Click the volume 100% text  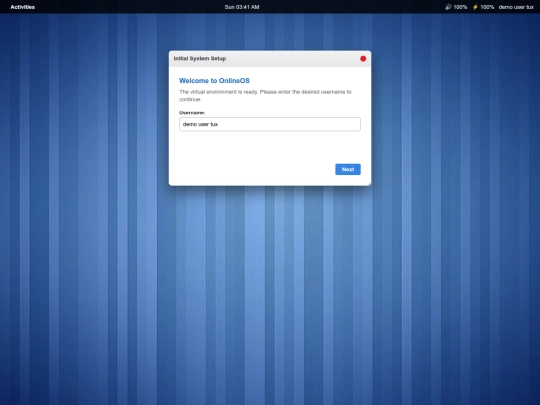460,7
